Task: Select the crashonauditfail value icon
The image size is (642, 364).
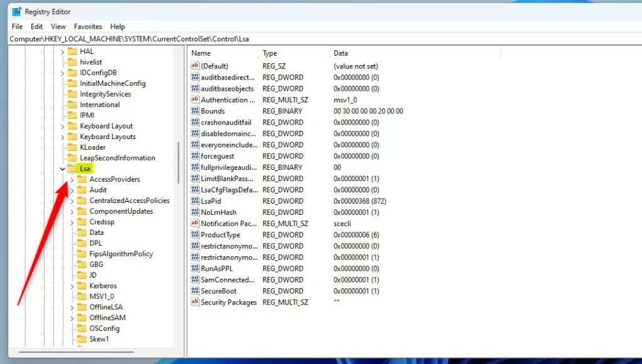Action: 195,122
